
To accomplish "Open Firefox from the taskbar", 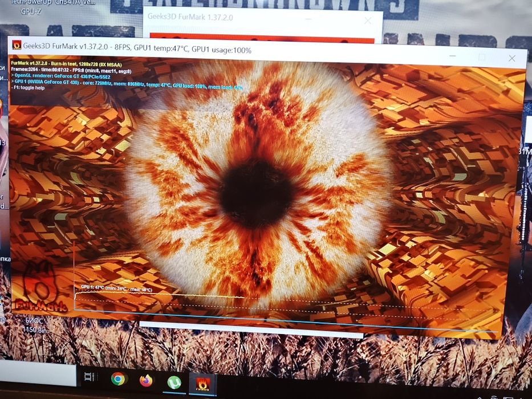I will (146, 380).
